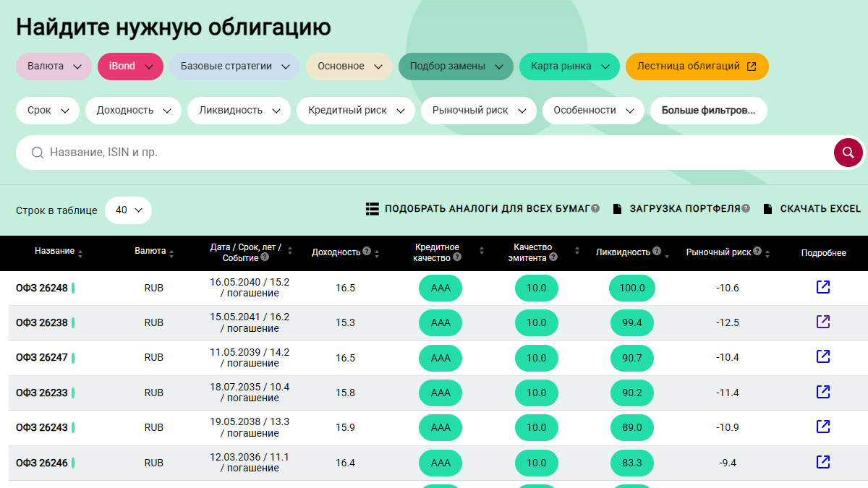This screenshot has height=488, width=868.
Task: Switch to the Подбор замены tab
Action: coord(456,66)
